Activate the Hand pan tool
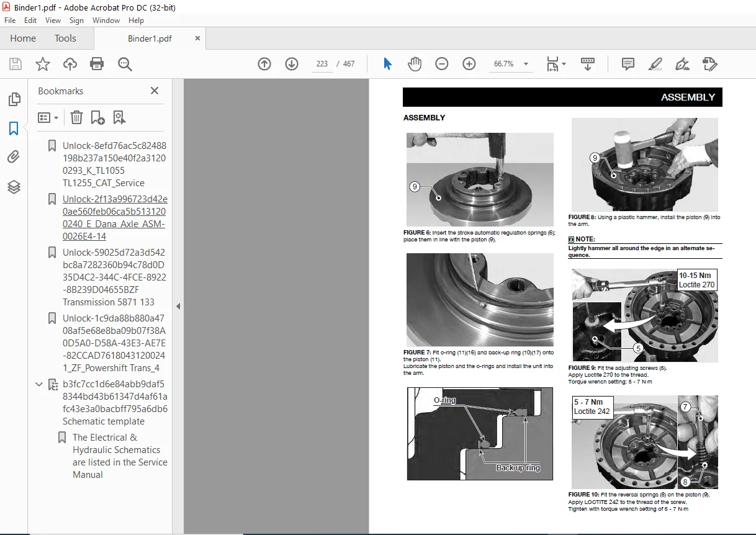Screen dimensions: 756x535 414,64
